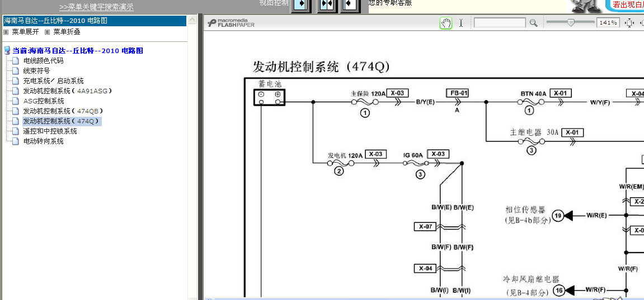Click the 主继电器 30A label in diagram
Viewport: 644px width, 300px height.
(534, 133)
